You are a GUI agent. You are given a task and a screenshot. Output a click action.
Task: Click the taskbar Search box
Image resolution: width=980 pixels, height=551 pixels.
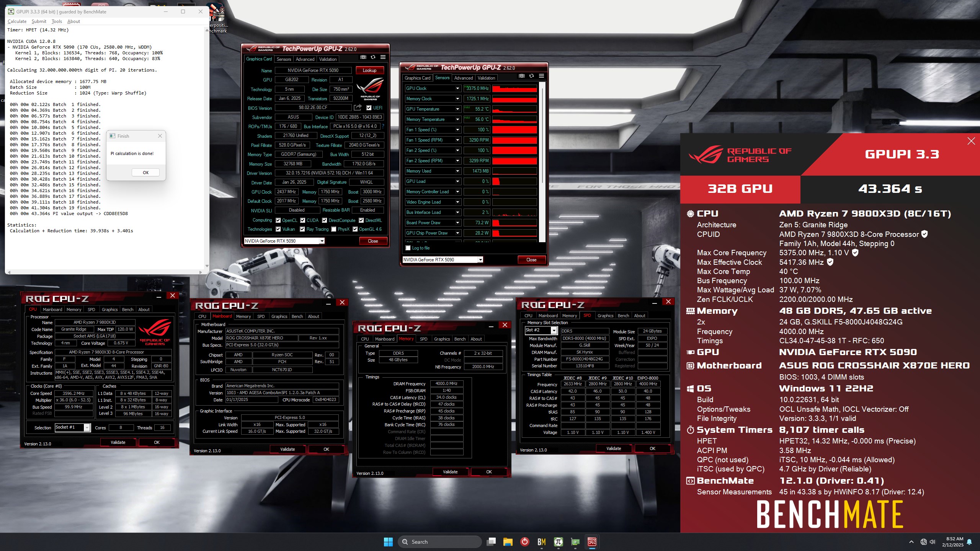point(439,542)
